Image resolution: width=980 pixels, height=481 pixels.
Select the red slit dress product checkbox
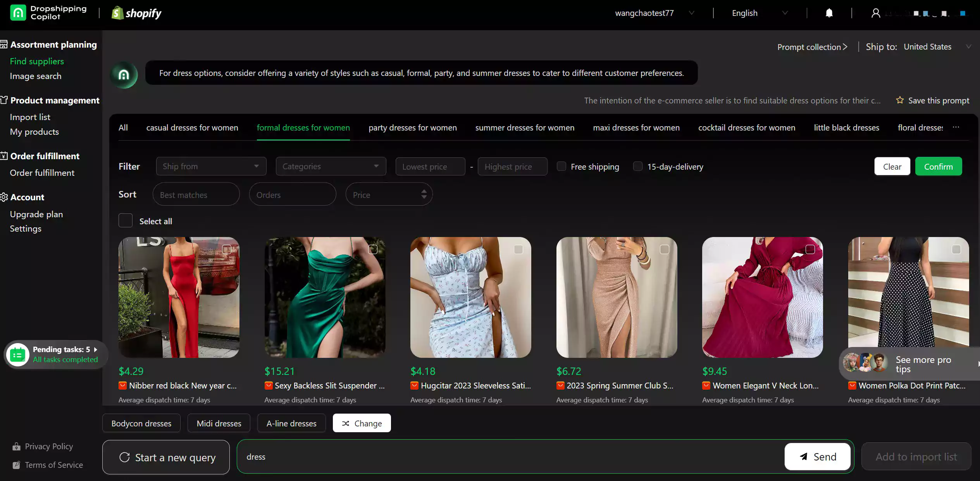tap(227, 249)
